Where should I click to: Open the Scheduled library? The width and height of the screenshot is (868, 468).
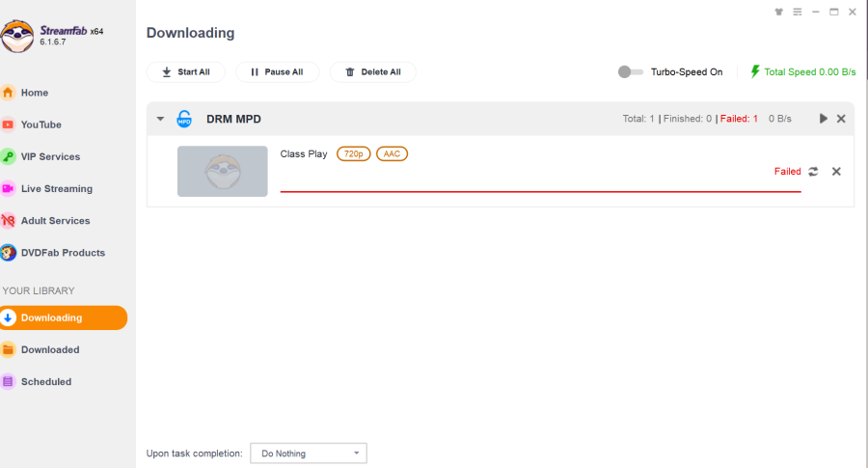click(x=46, y=382)
